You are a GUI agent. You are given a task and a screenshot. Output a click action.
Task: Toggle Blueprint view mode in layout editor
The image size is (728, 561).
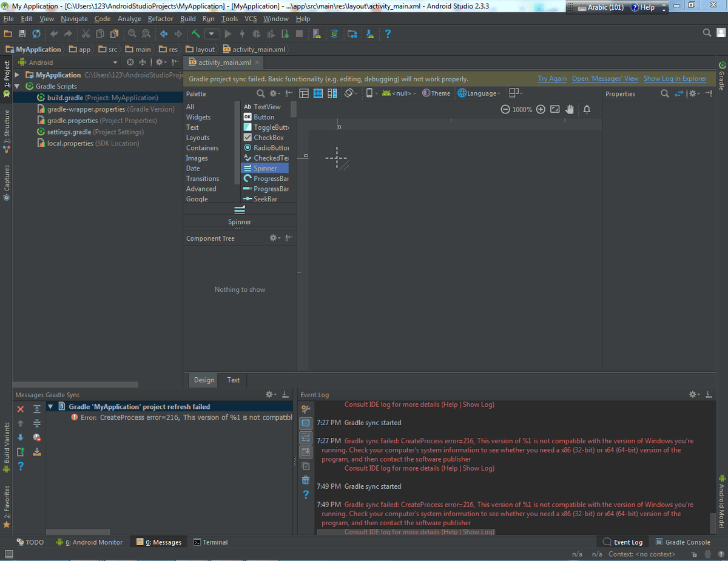point(318,93)
